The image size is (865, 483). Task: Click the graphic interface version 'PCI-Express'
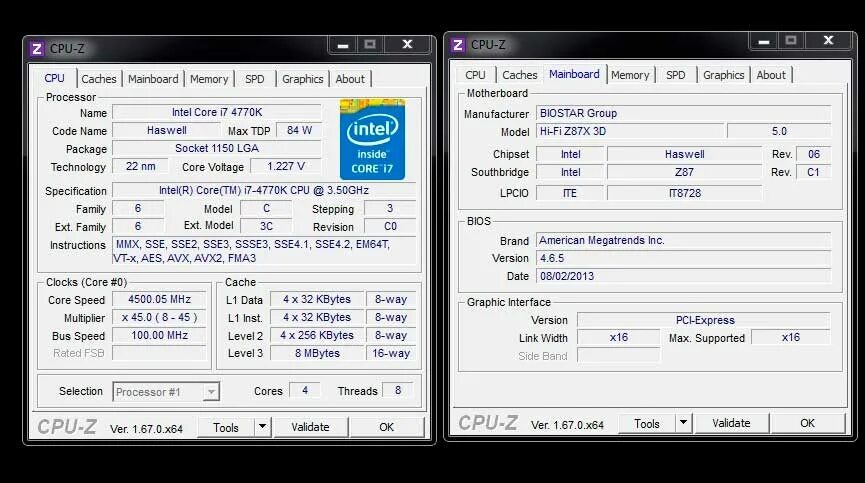[704, 320]
